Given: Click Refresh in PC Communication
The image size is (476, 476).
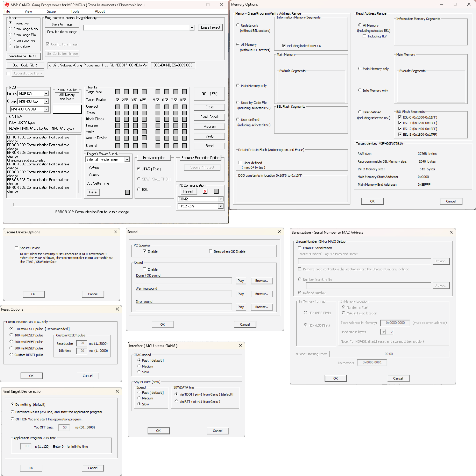Looking at the screenshot, I should coord(189,191).
